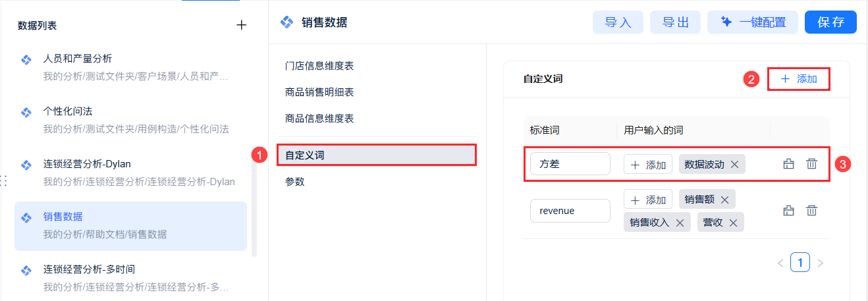Click the 导入 button
Viewport: 868px width, 301px height.
[x=618, y=22]
